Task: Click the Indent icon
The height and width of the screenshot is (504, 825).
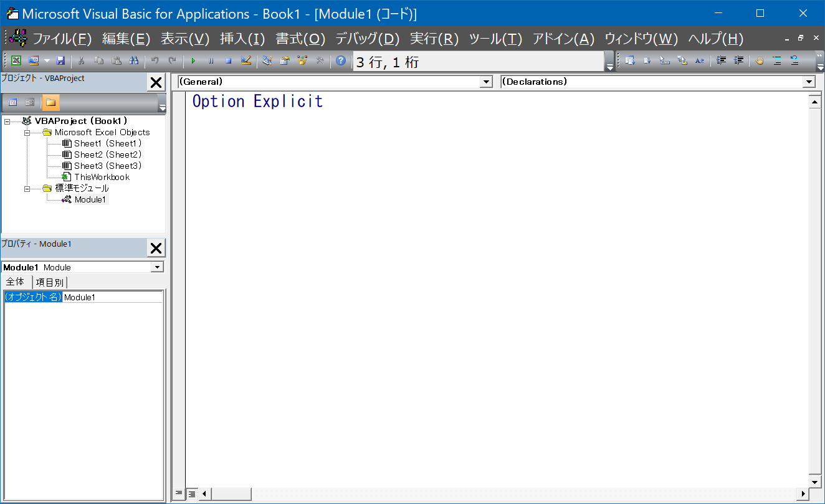Action: coord(721,60)
